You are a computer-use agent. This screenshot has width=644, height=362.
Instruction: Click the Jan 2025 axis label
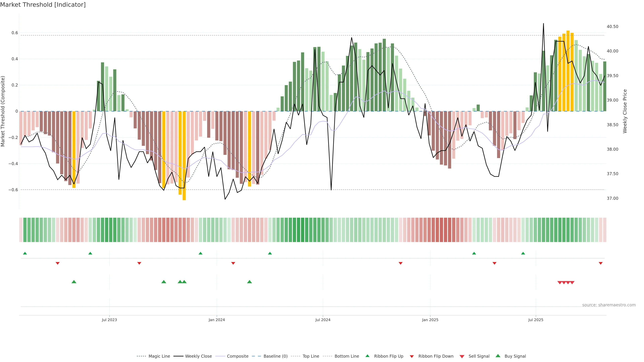click(430, 320)
